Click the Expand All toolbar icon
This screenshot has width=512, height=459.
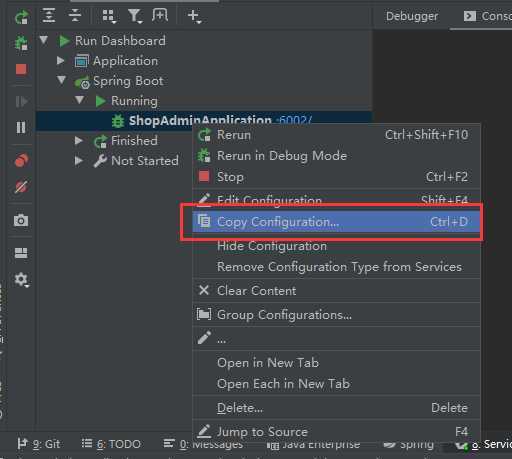pos(49,15)
